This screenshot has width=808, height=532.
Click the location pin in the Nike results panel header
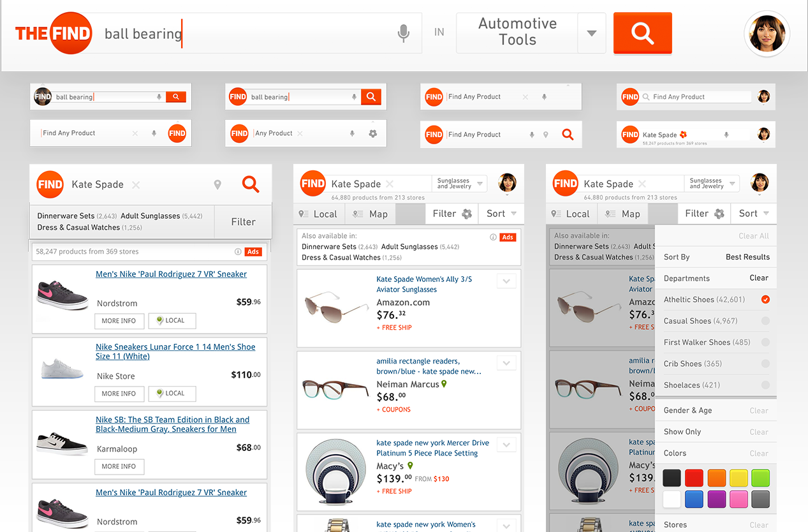tap(217, 185)
